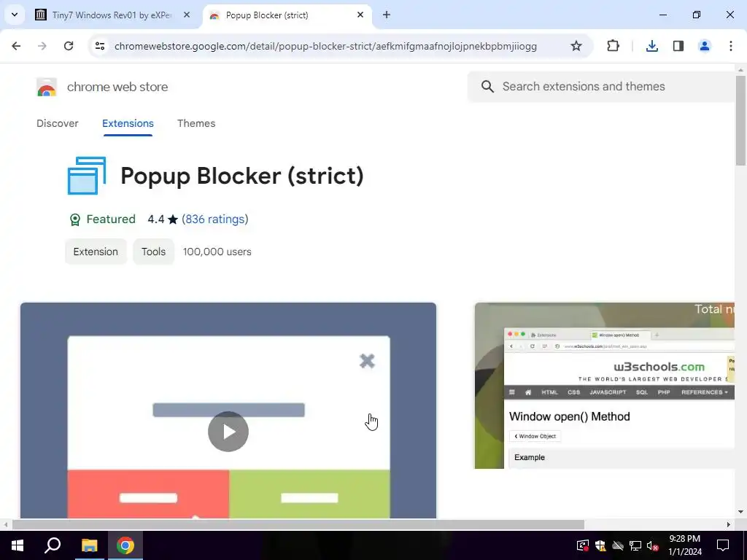Open Windows taskbar search
747x560 pixels.
53,545
